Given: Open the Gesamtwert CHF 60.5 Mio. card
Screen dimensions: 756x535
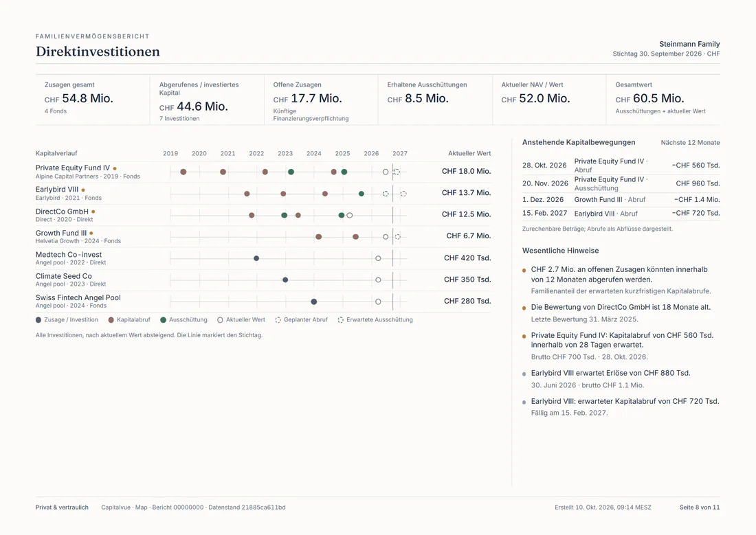Looking at the screenshot, I should (663, 100).
